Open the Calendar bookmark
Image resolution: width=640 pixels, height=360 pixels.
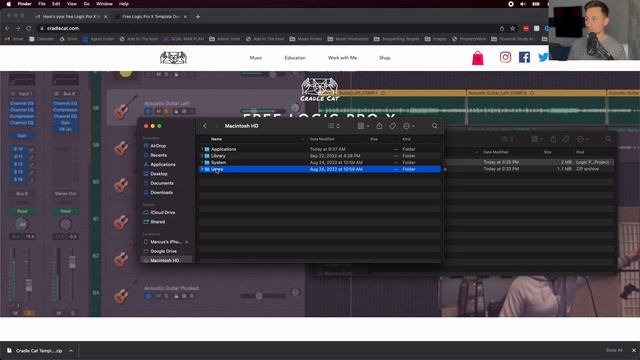[42, 39]
